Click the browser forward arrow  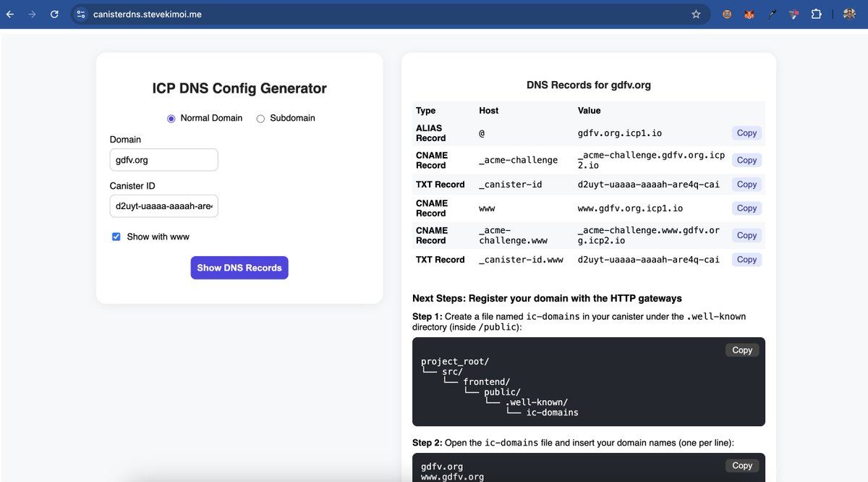pyautogui.click(x=32, y=14)
